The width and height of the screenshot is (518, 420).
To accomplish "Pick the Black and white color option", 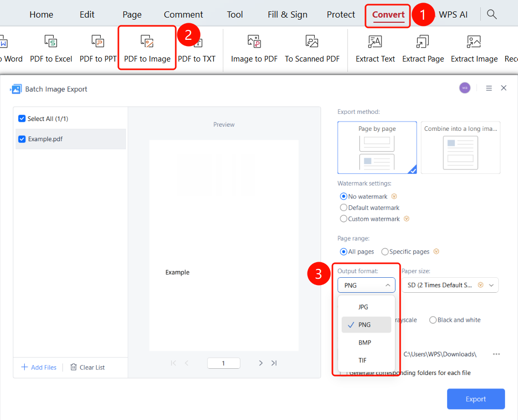I will click(433, 320).
